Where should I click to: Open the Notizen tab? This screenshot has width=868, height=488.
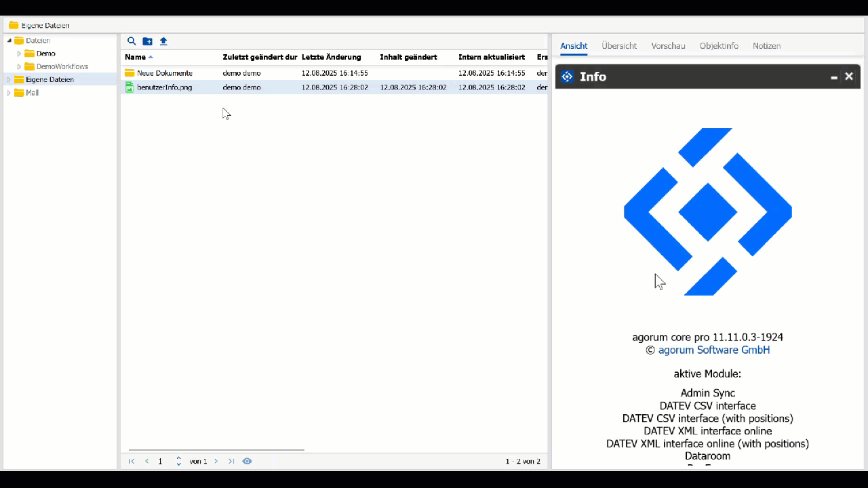click(x=766, y=46)
